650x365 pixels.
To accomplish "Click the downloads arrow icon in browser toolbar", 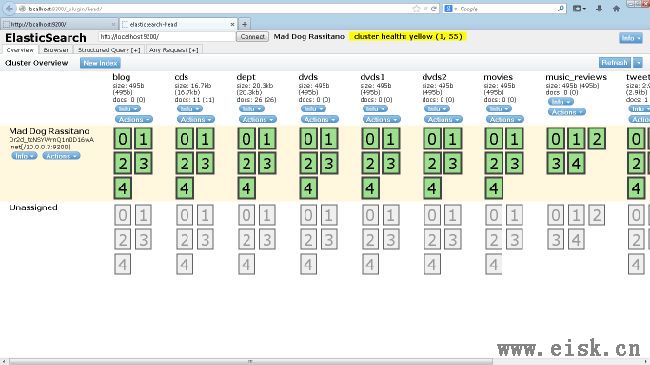I will click(x=599, y=8).
